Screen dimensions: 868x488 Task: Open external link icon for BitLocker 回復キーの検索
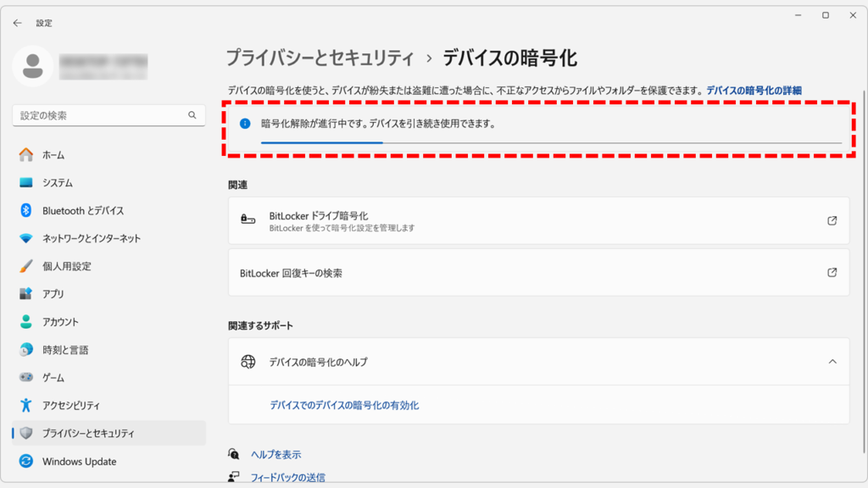[x=832, y=272]
